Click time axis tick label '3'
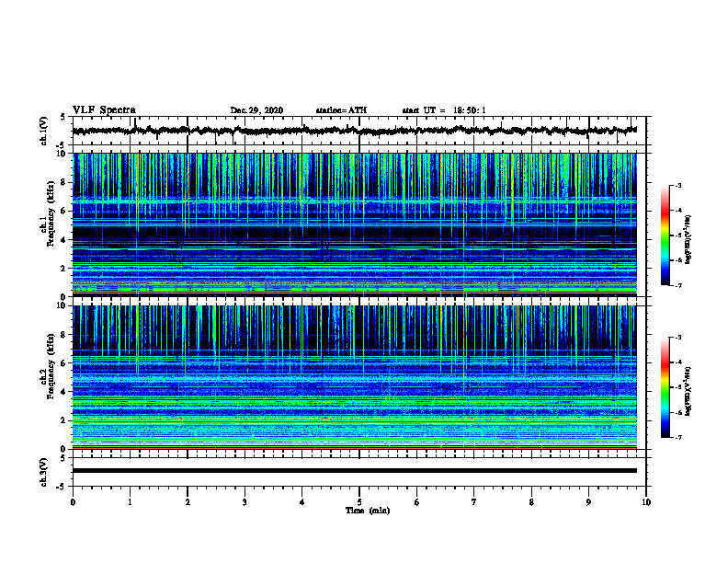Viewport: 728px width, 563px height. pyautogui.click(x=245, y=502)
